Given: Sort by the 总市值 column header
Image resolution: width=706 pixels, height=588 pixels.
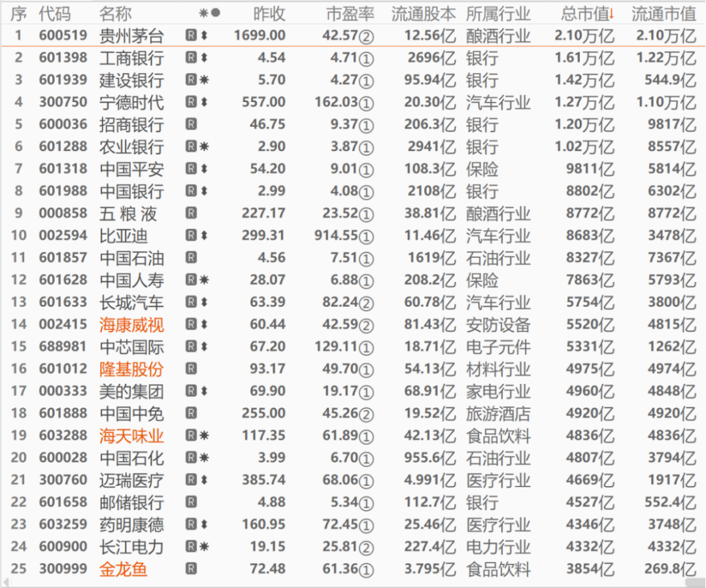Looking at the screenshot, I should (x=587, y=14).
